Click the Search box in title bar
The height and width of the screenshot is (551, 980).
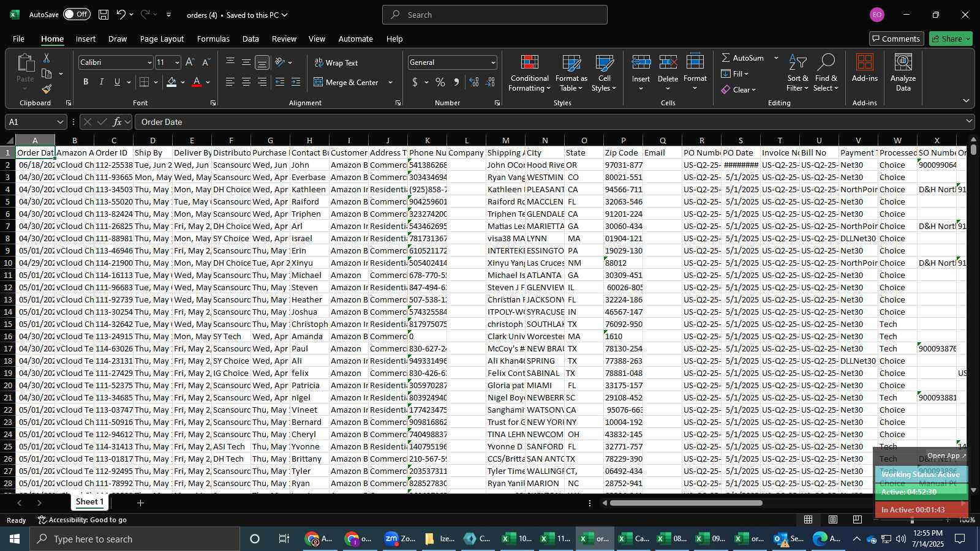pos(495,15)
